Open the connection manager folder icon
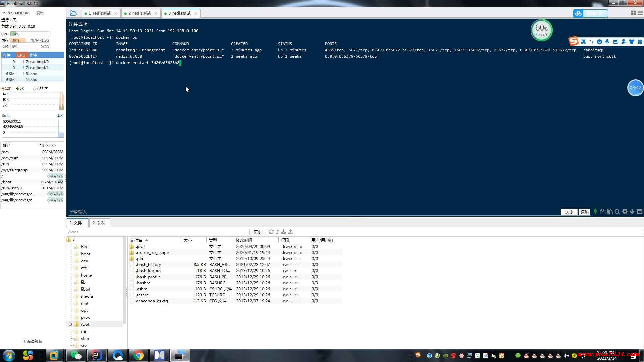This screenshot has width=644, height=362. coord(73,13)
